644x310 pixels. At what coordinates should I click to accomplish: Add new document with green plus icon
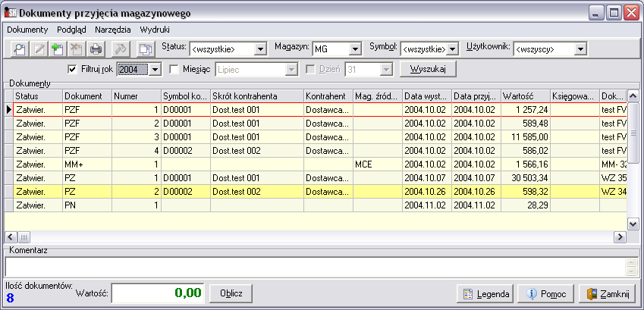(x=58, y=49)
